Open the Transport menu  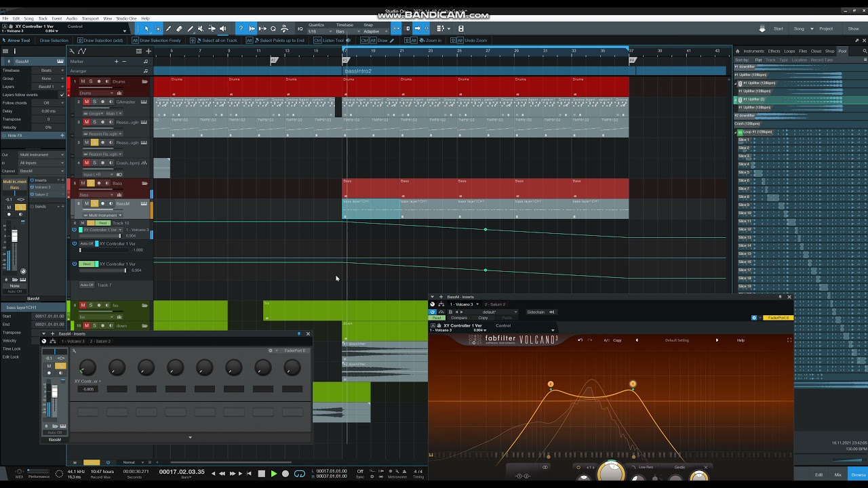pos(90,18)
